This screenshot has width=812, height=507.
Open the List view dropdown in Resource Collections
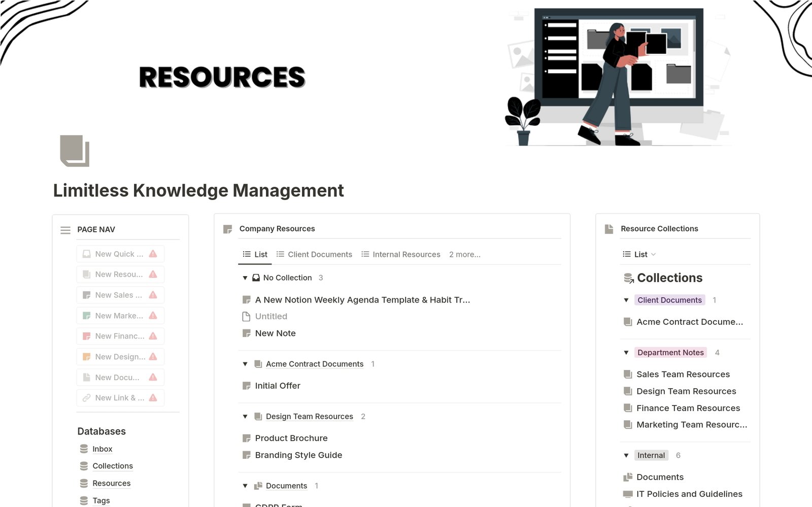tap(653, 254)
